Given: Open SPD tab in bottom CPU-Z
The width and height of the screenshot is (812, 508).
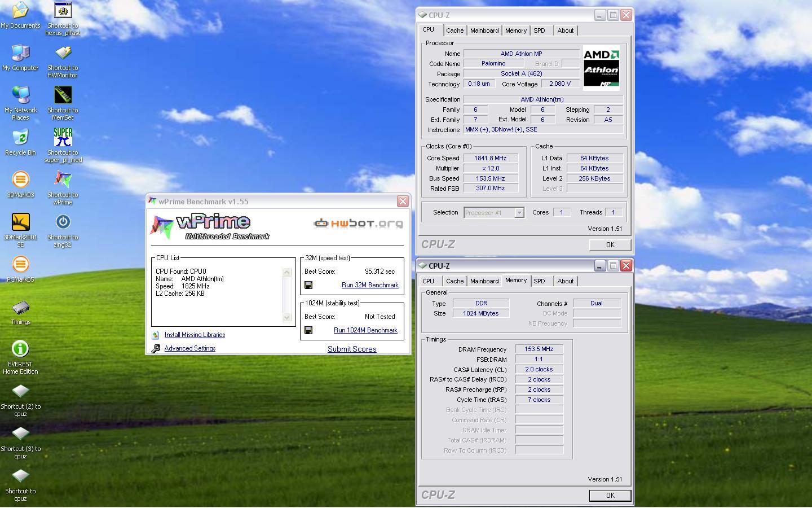Looking at the screenshot, I should pyautogui.click(x=540, y=281).
